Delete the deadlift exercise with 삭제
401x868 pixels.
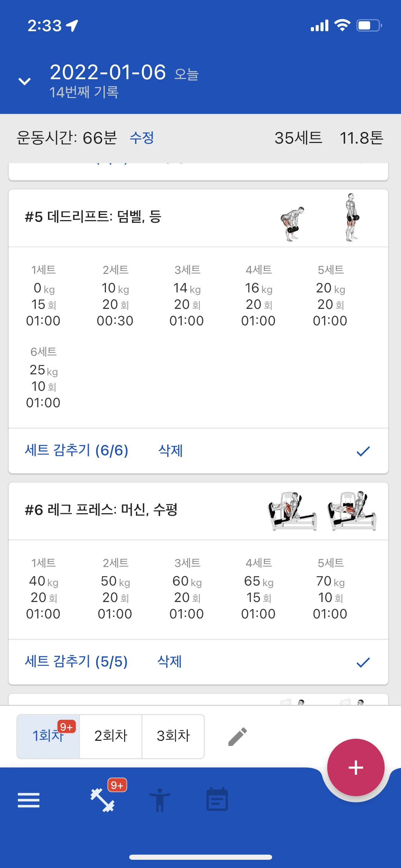(x=170, y=450)
